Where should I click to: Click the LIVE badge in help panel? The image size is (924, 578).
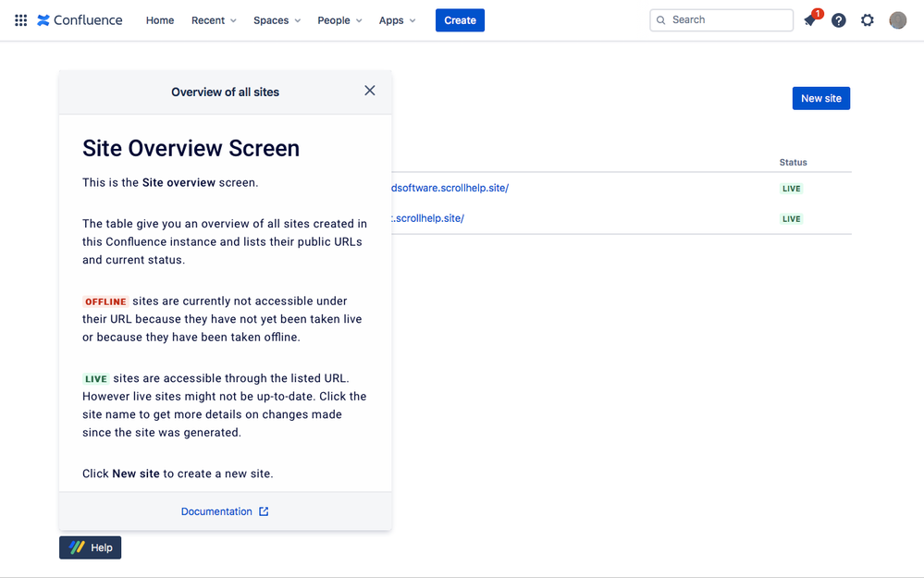(95, 379)
